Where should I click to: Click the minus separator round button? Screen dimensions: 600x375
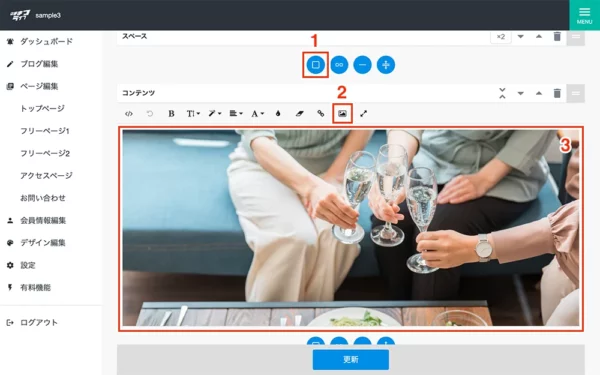pyautogui.click(x=362, y=65)
